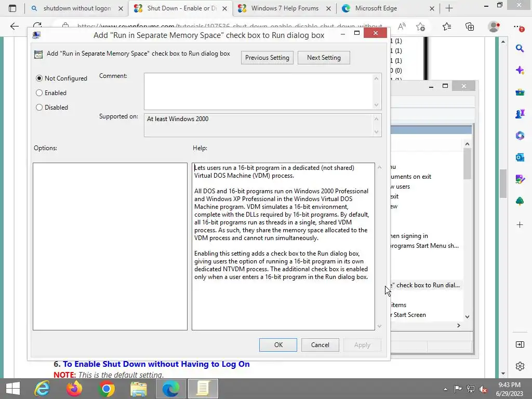Switch to Windows 7 Help Forums tab

(x=284, y=8)
